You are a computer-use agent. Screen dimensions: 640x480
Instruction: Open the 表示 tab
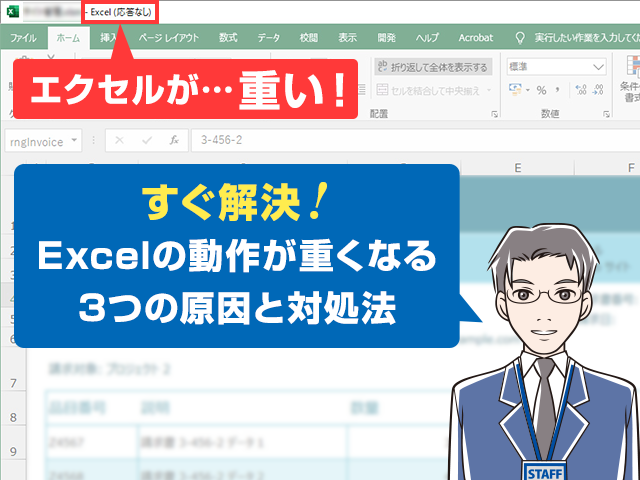347,38
